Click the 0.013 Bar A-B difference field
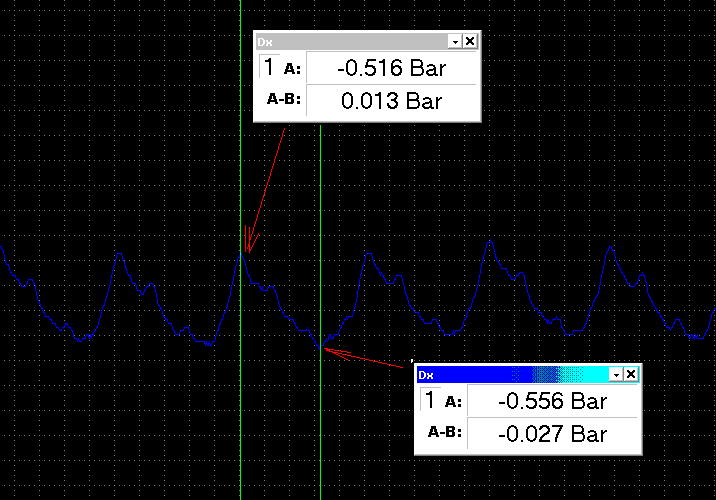 click(x=391, y=100)
